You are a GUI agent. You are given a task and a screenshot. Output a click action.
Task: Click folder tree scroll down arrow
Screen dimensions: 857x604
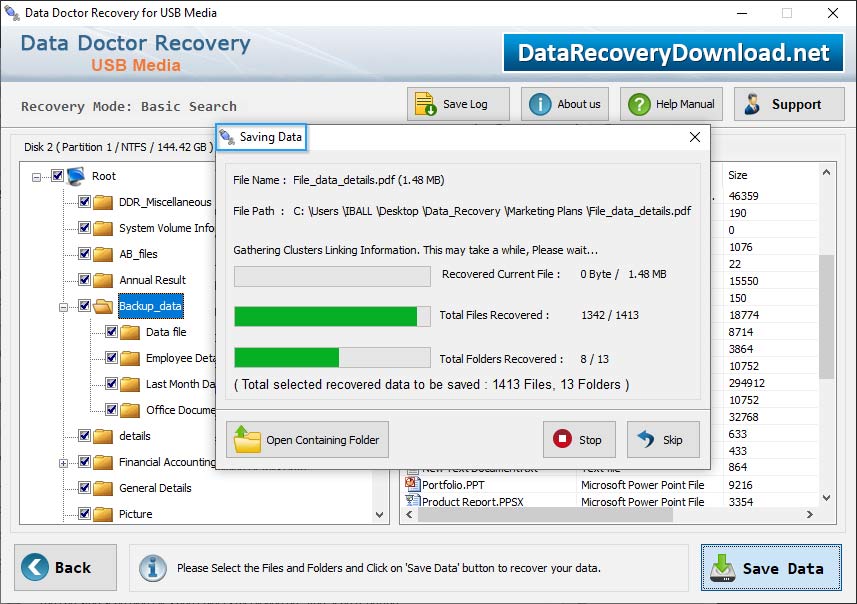(x=379, y=514)
